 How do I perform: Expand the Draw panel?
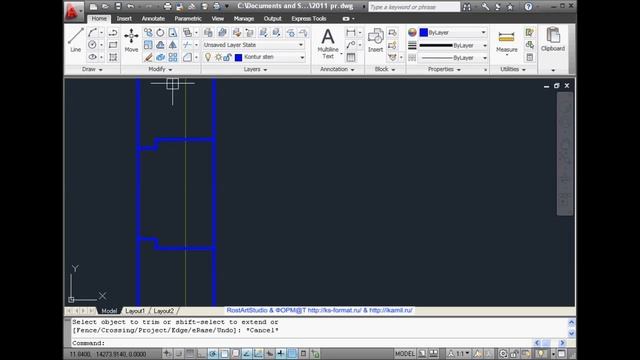pos(92,69)
